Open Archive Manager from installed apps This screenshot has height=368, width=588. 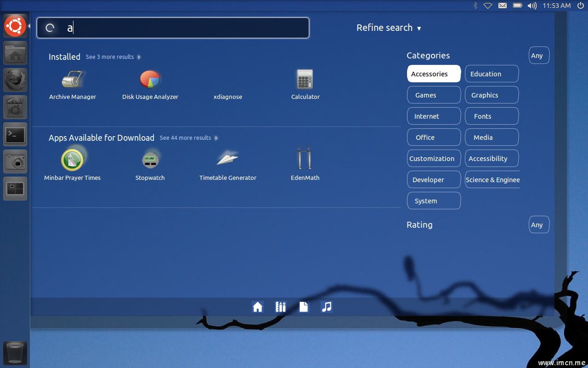(73, 80)
